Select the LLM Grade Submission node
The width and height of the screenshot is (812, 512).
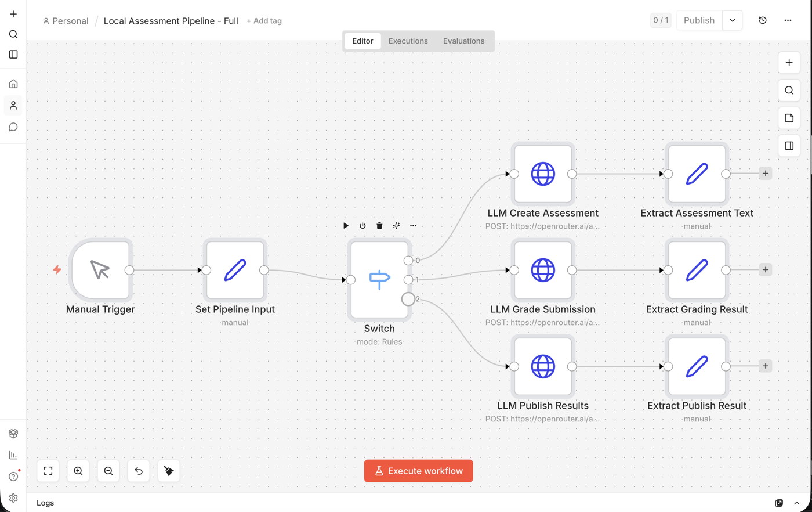pos(543,270)
